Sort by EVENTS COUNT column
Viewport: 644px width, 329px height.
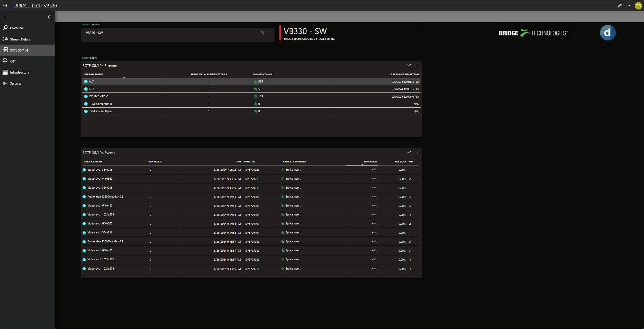[262, 74]
